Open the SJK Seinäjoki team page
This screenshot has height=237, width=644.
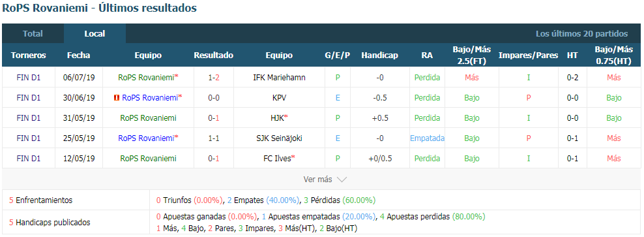coord(279,138)
